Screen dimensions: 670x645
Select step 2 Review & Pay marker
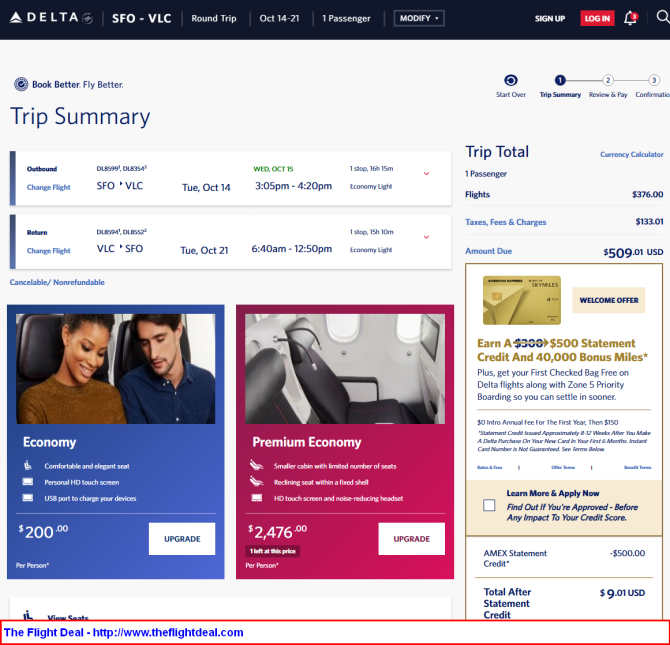608,80
